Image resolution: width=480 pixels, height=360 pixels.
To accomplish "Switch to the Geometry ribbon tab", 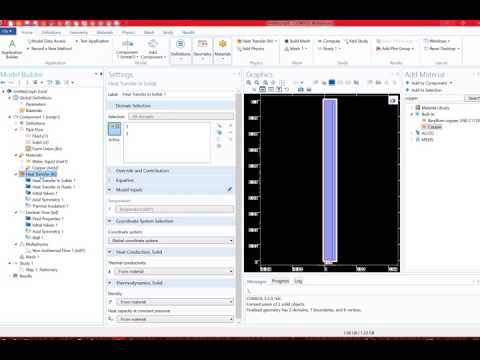I will pyautogui.click(x=79, y=32).
